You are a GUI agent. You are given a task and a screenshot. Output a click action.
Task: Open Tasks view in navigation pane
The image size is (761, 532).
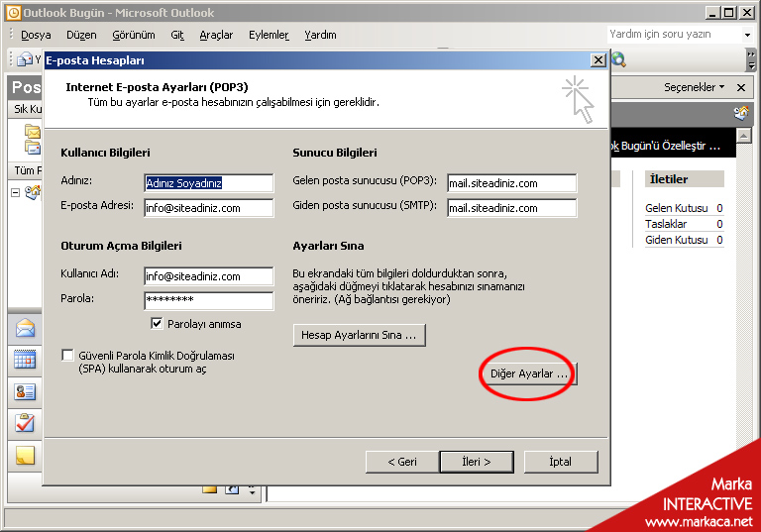tap(25, 423)
